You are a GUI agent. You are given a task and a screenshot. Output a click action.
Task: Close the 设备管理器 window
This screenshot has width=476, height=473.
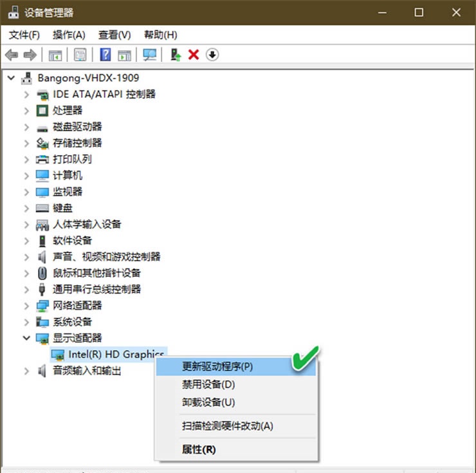(456, 12)
